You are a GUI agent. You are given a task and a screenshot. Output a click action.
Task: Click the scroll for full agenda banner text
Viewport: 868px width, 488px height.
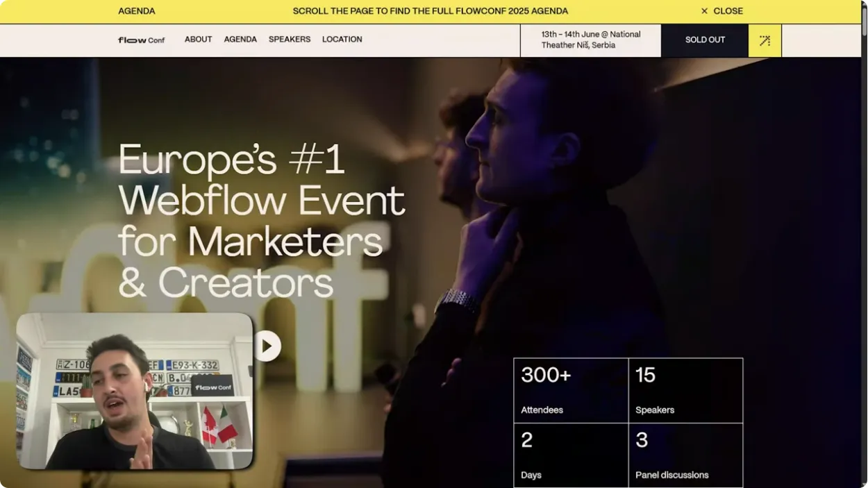coord(431,11)
